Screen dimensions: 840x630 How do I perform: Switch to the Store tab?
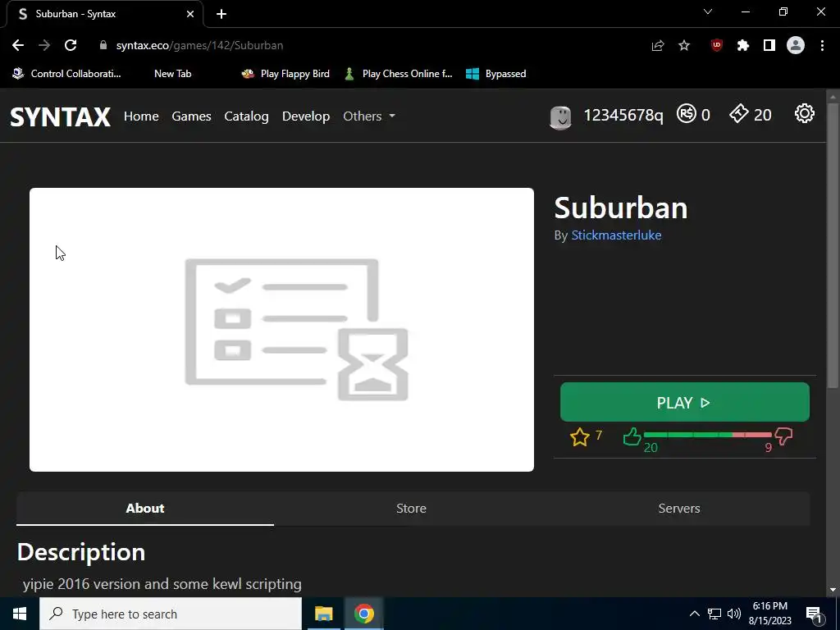tap(411, 509)
